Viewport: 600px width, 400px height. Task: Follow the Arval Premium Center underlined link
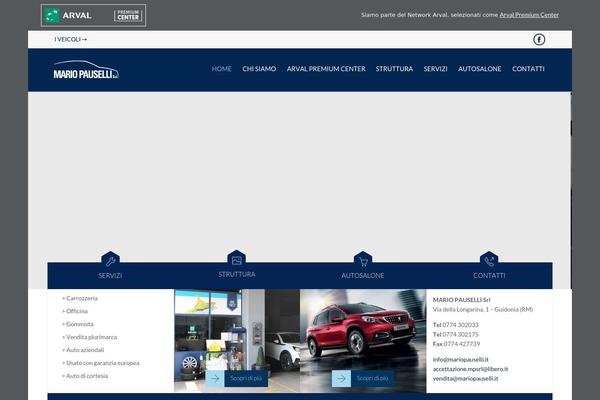pos(529,15)
